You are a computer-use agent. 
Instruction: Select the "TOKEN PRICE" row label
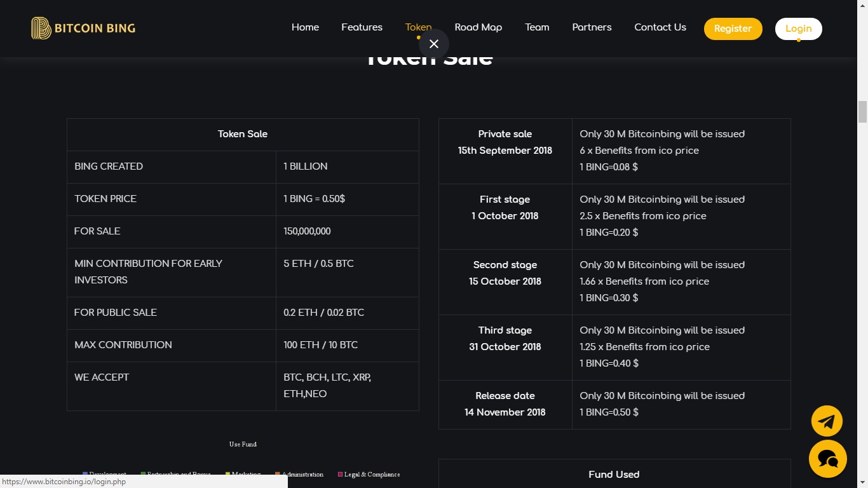coord(105,199)
